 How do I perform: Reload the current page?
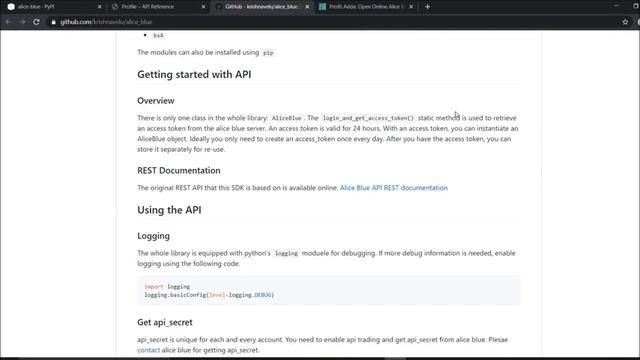(36, 22)
